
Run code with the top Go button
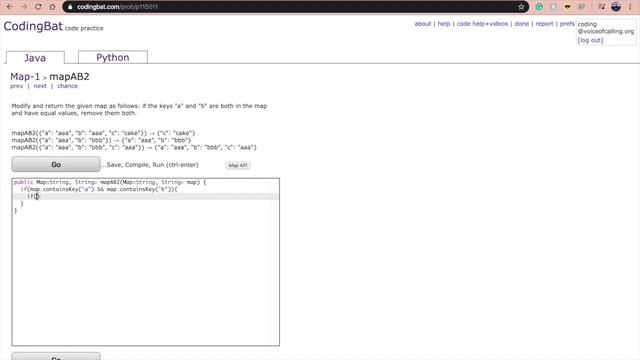pyautogui.click(x=56, y=164)
